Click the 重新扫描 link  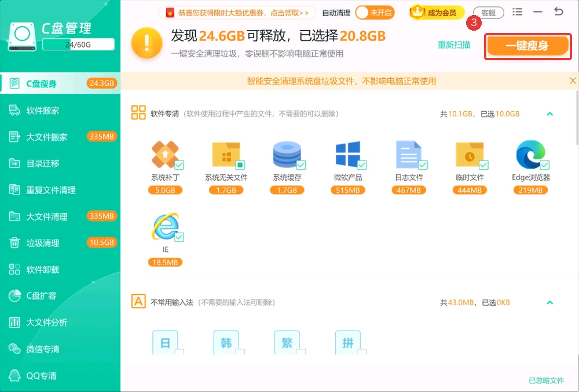point(454,45)
